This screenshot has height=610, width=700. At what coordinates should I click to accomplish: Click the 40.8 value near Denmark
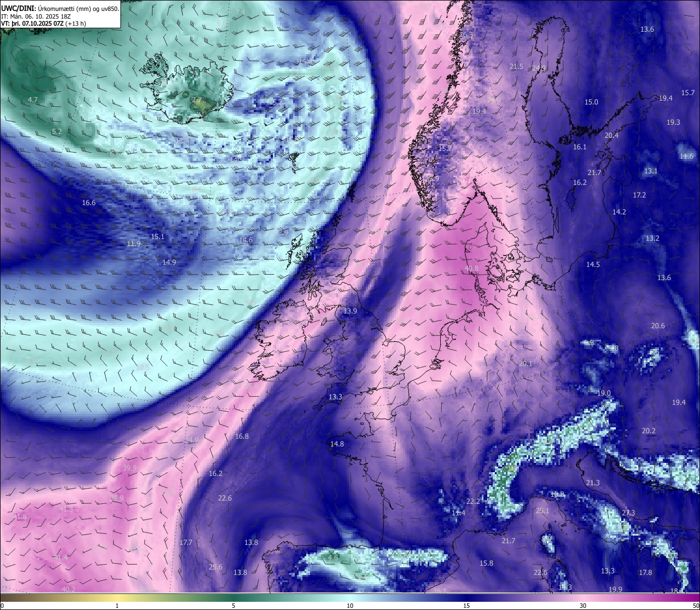click(471, 269)
